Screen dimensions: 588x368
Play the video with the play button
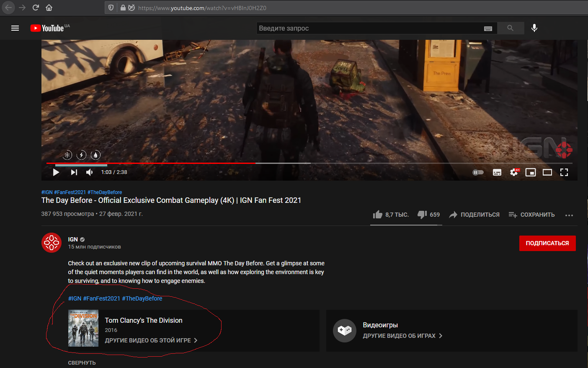coord(56,172)
